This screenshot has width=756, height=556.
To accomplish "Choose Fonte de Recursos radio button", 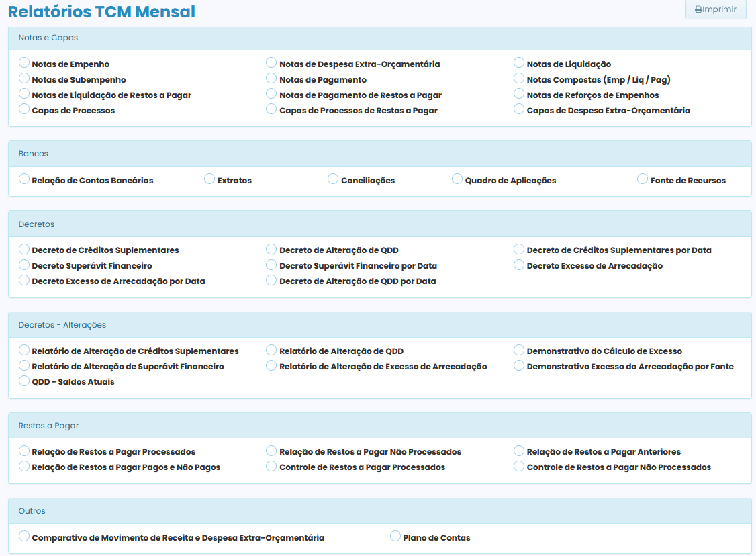I will coord(643,179).
